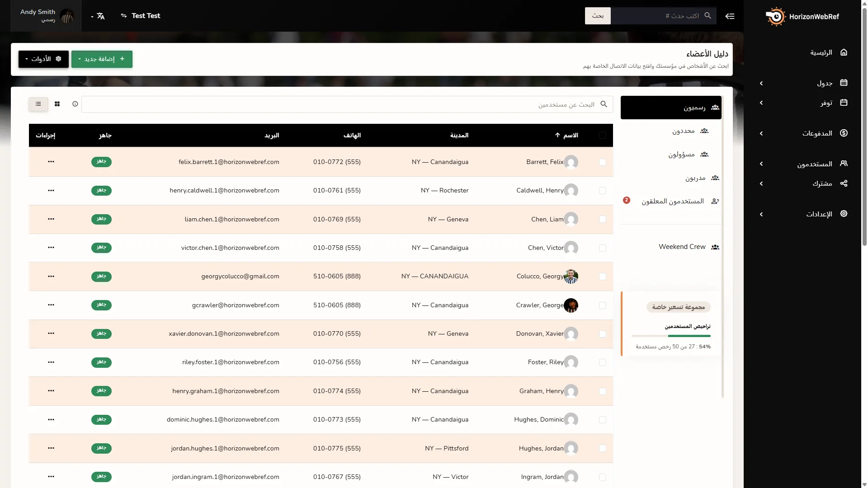This screenshot has height=488, width=868.
Task: Click the dollar icon for المدفوعات
Action: point(844,133)
